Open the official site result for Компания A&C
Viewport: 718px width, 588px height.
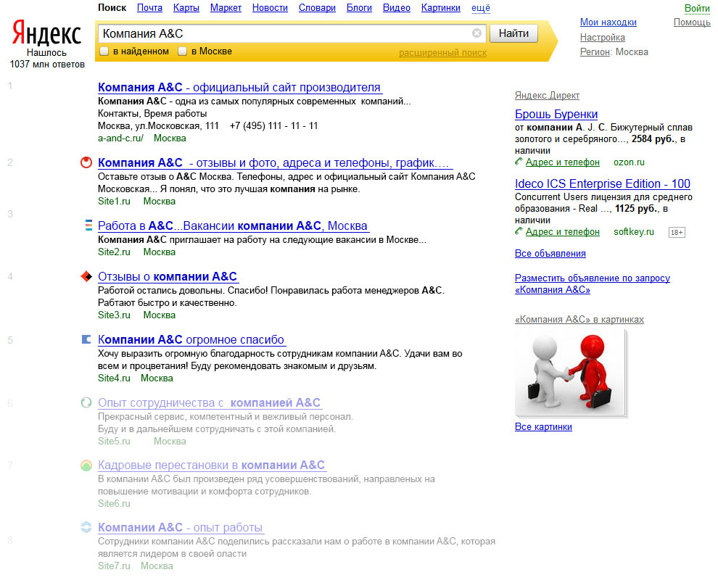click(x=240, y=87)
